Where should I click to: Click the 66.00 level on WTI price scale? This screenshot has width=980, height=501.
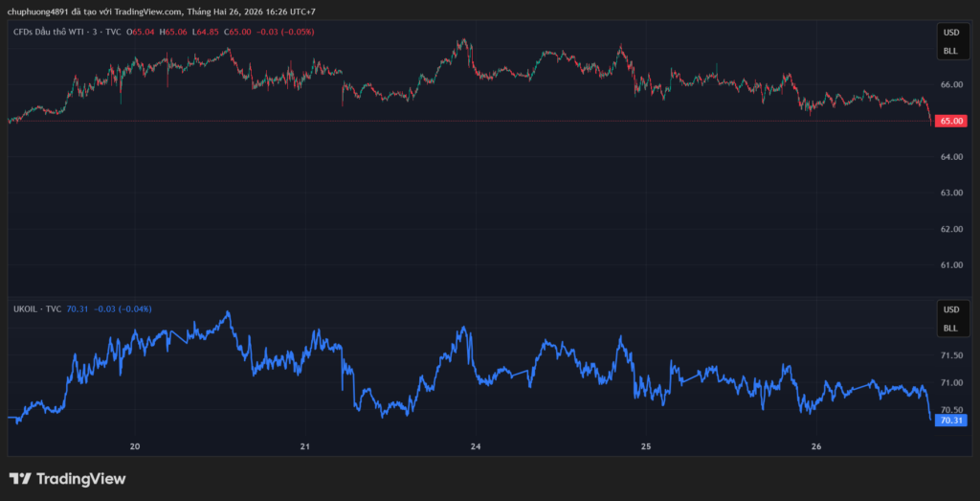(950, 84)
